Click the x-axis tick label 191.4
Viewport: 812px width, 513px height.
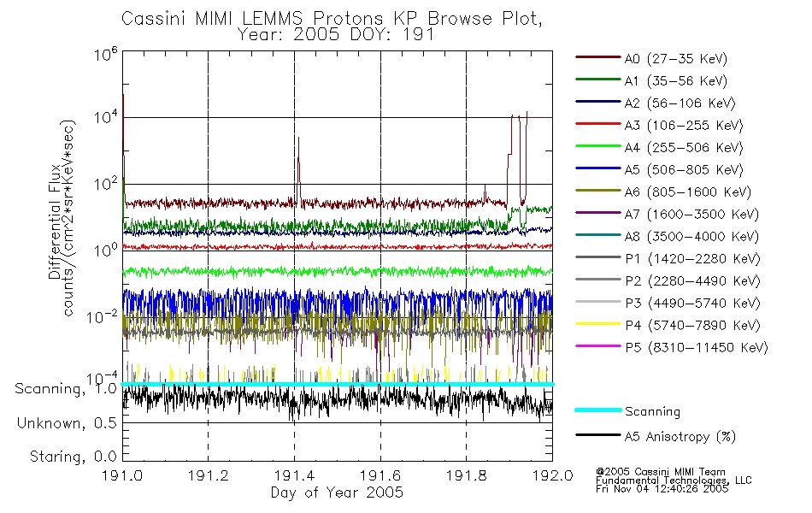point(294,475)
